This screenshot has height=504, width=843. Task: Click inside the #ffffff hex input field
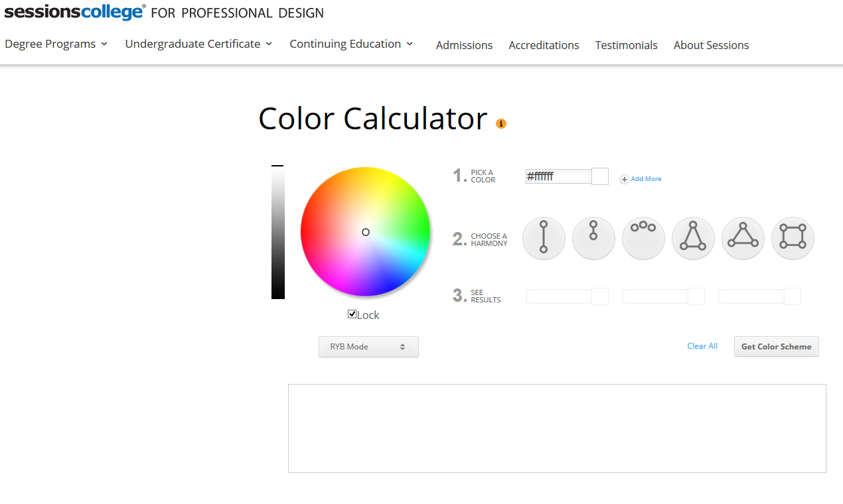(x=558, y=176)
